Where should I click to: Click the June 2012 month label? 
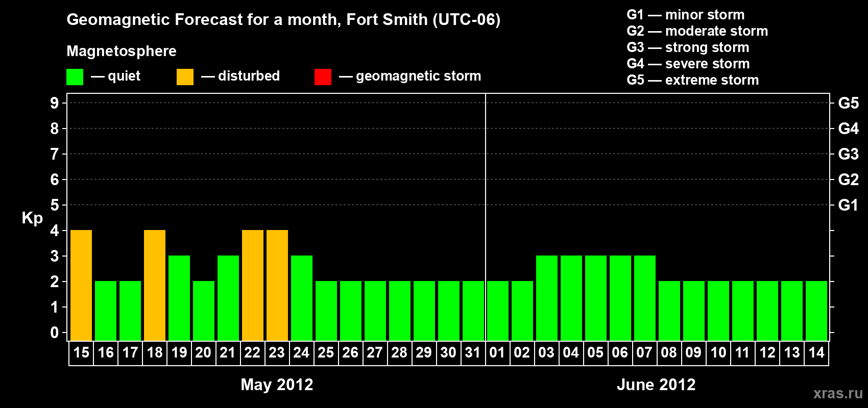[x=656, y=385]
